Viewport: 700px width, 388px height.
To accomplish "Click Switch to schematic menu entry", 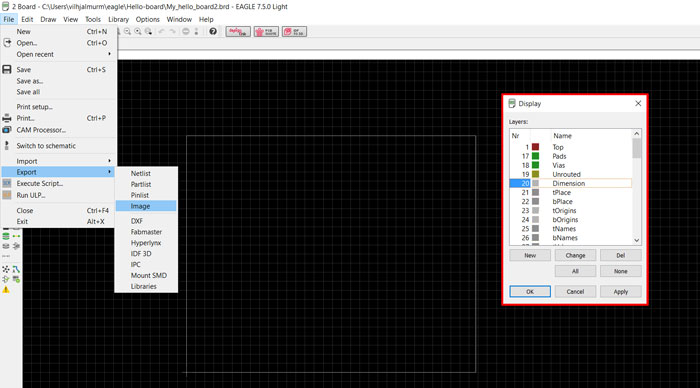I will coord(58,146).
